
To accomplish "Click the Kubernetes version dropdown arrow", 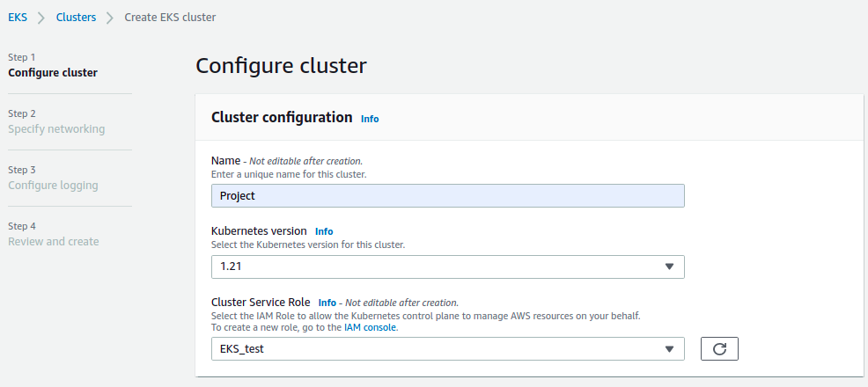I will (669, 267).
